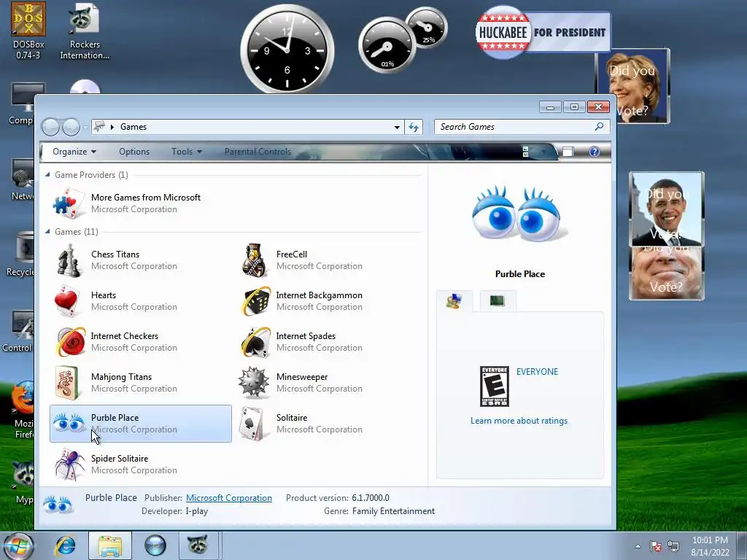Select the Internet Spades icon

tap(255, 342)
